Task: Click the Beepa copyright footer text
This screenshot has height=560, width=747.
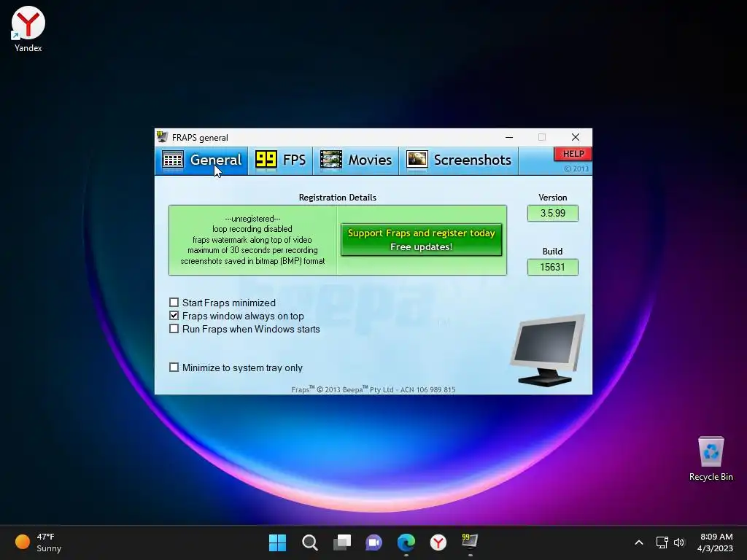Action: click(373, 389)
